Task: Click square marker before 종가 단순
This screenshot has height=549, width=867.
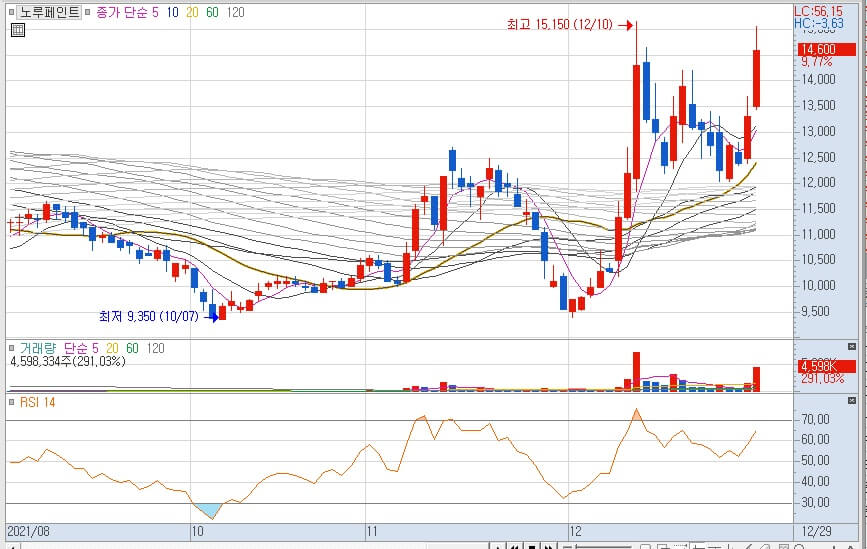Action: [x=87, y=12]
